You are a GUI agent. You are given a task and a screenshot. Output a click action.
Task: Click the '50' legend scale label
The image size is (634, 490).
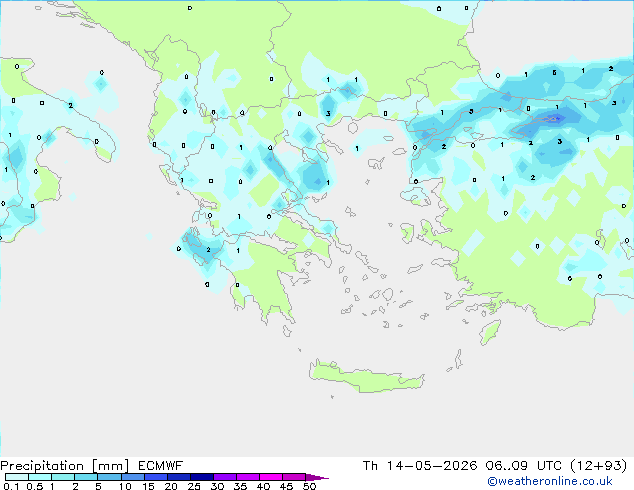tap(309, 486)
